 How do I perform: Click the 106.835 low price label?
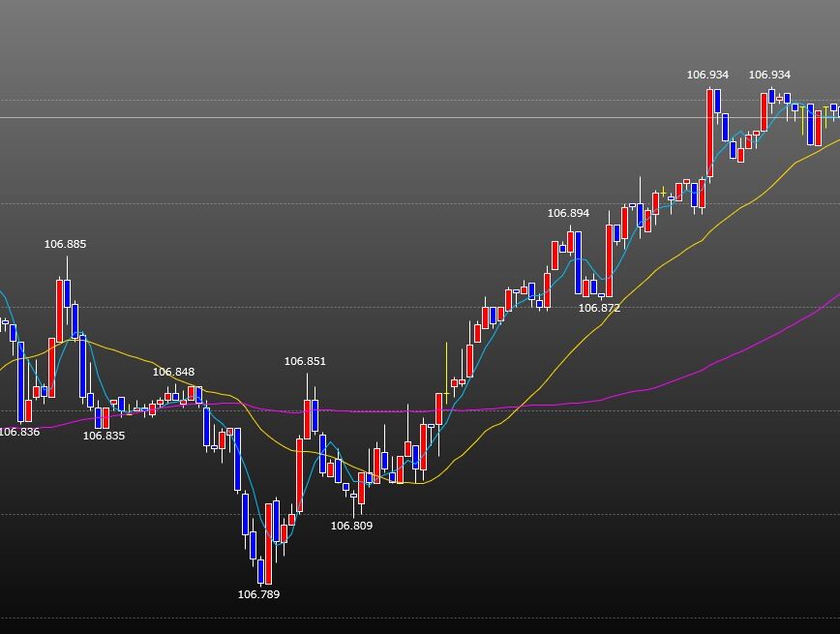[x=104, y=436]
